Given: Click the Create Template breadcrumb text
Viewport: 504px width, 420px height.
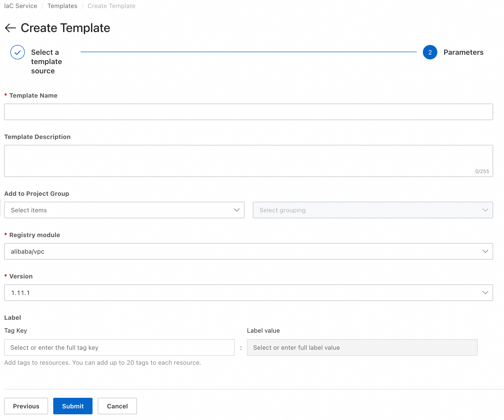Looking at the screenshot, I should click(x=111, y=6).
